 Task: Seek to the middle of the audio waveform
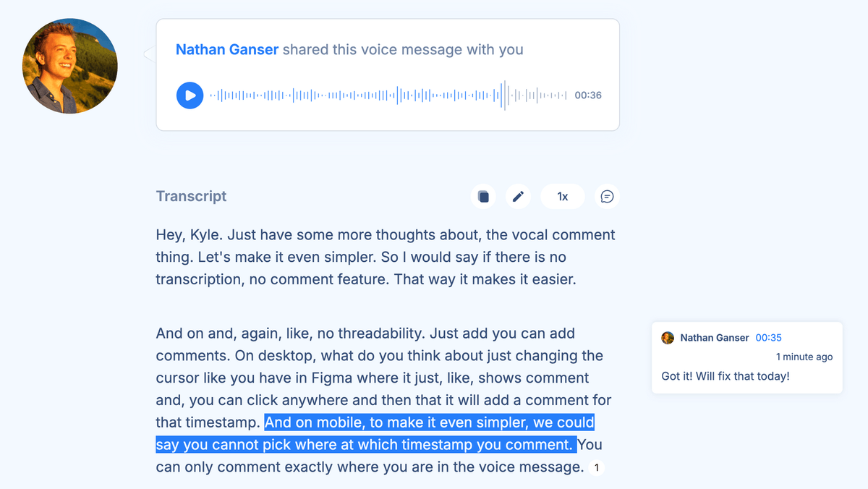tap(388, 95)
